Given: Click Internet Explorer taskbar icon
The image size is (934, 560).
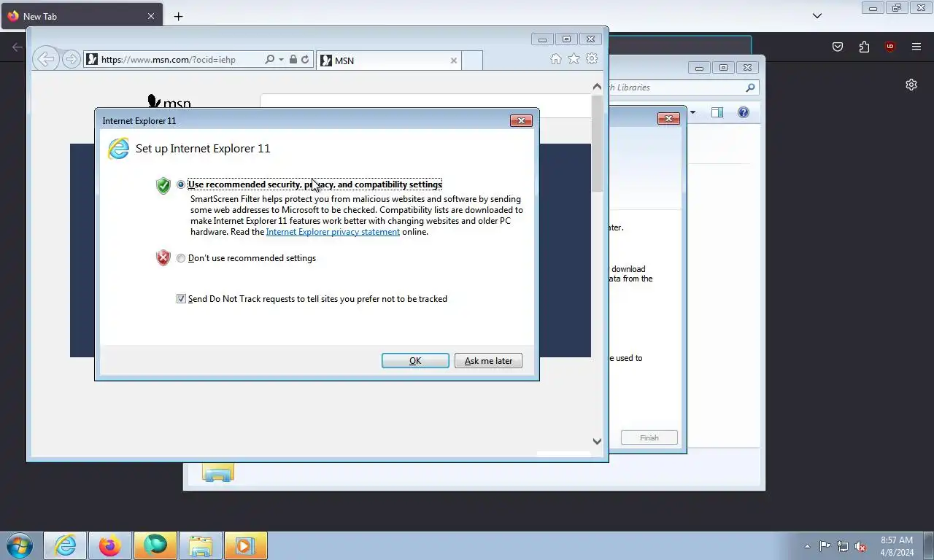Looking at the screenshot, I should point(65,545).
